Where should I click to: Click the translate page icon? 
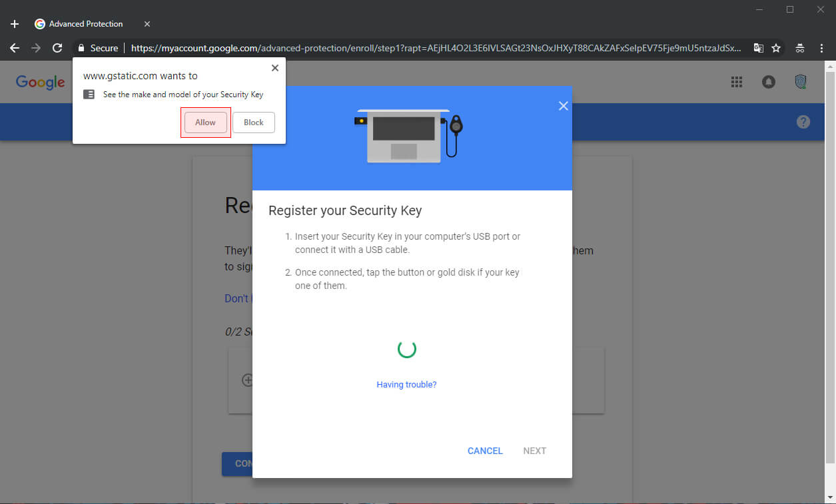[758, 48]
